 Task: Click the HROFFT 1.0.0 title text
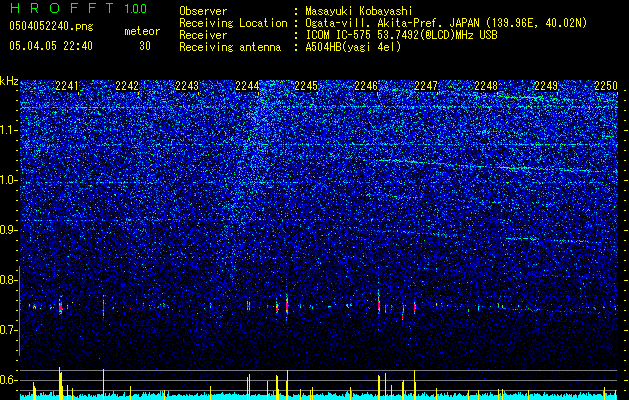tap(78, 8)
